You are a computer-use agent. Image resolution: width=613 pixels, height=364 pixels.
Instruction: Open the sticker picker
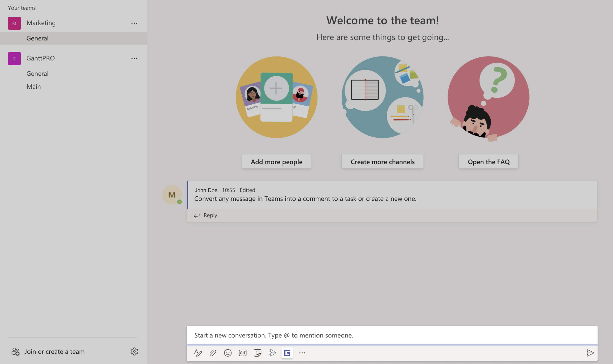coord(257,353)
